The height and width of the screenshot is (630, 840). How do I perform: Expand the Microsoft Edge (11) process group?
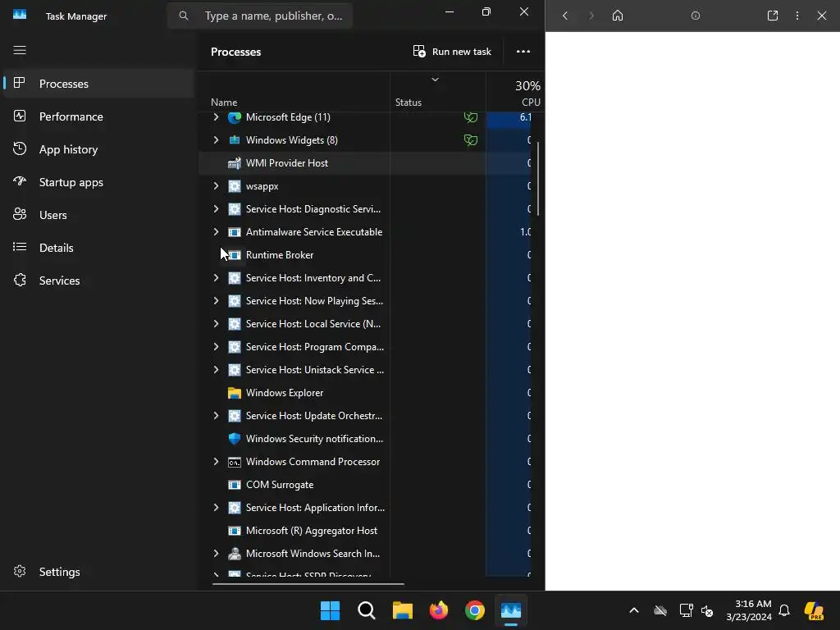coord(216,117)
